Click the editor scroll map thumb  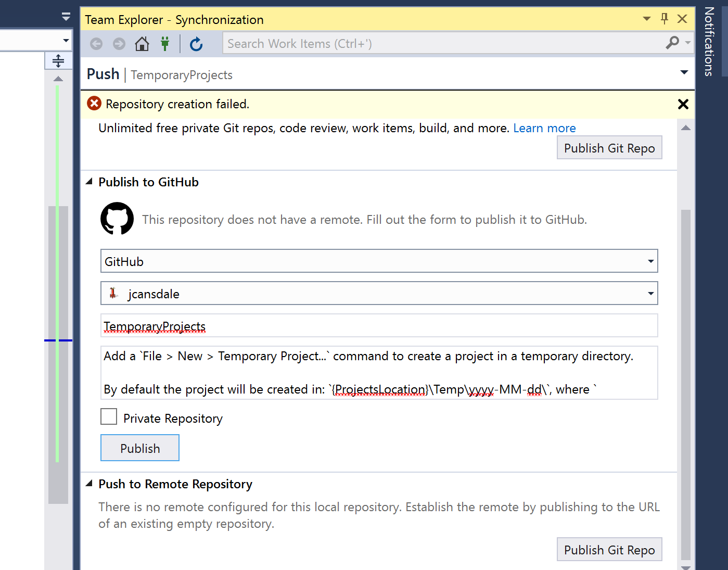point(58,355)
